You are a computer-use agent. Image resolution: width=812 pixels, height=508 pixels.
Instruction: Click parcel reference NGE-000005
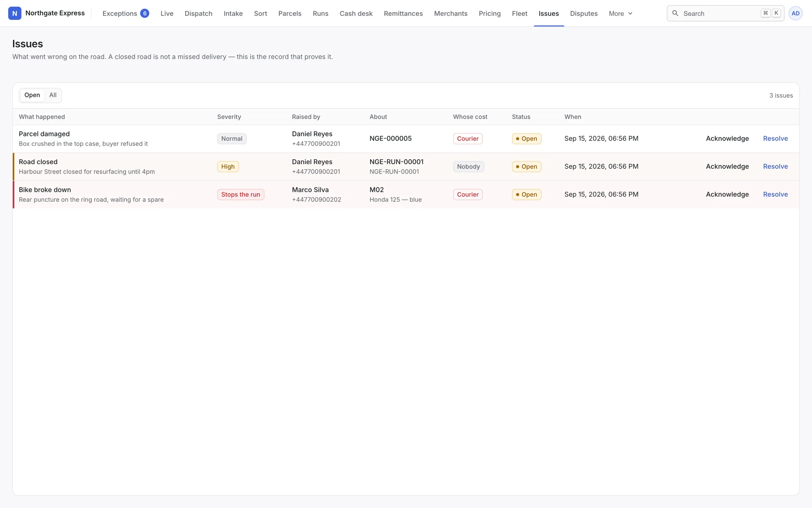pyautogui.click(x=391, y=139)
